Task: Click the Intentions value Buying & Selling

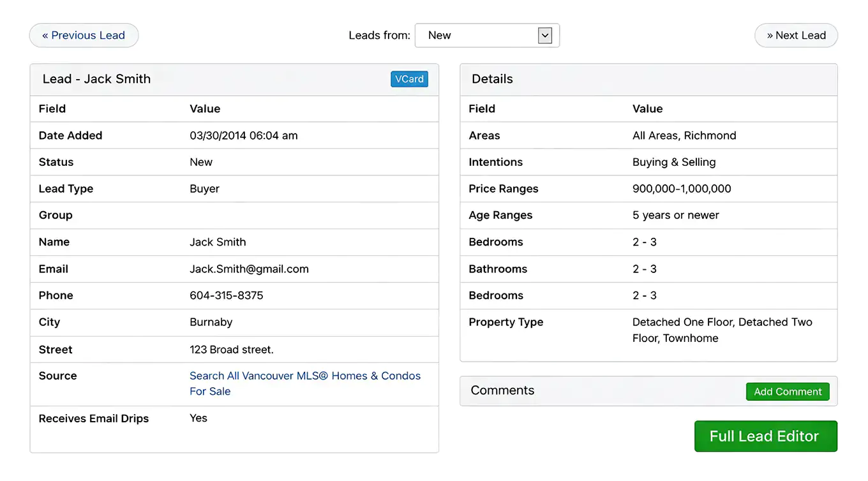Action: tap(674, 163)
